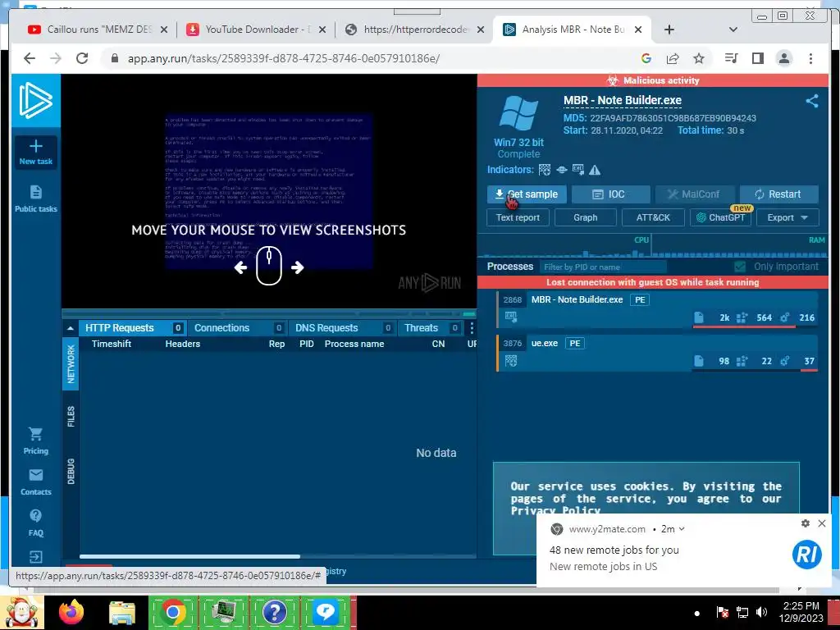Click MBR - Note Builder.exe title link
The height and width of the screenshot is (630, 840).
point(623,100)
